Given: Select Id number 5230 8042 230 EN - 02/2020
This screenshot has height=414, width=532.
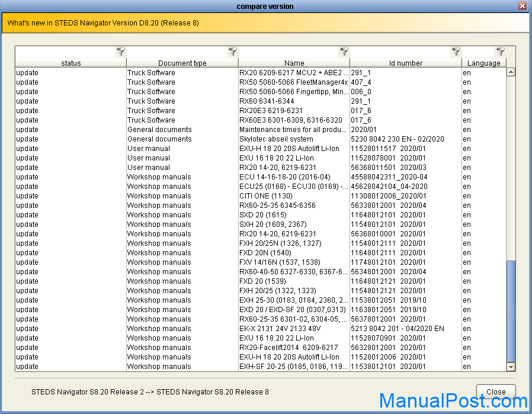Looking at the screenshot, I should (x=398, y=139).
